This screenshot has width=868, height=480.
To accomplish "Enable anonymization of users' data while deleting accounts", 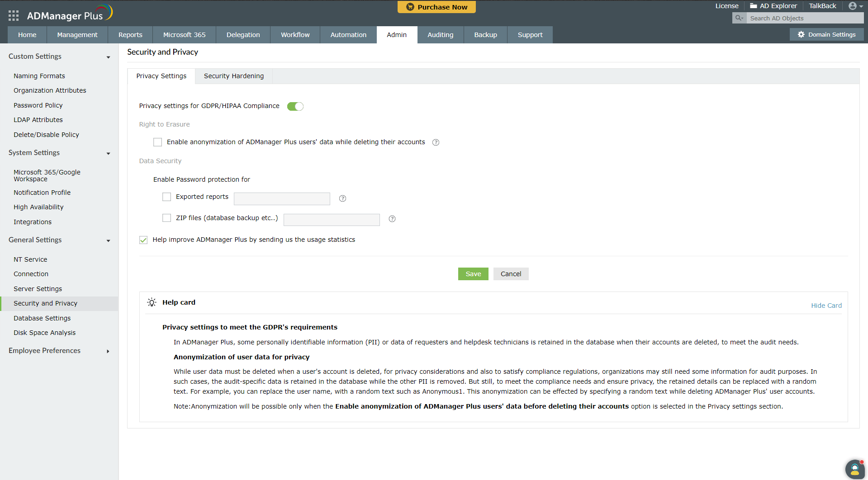I will click(157, 142).
